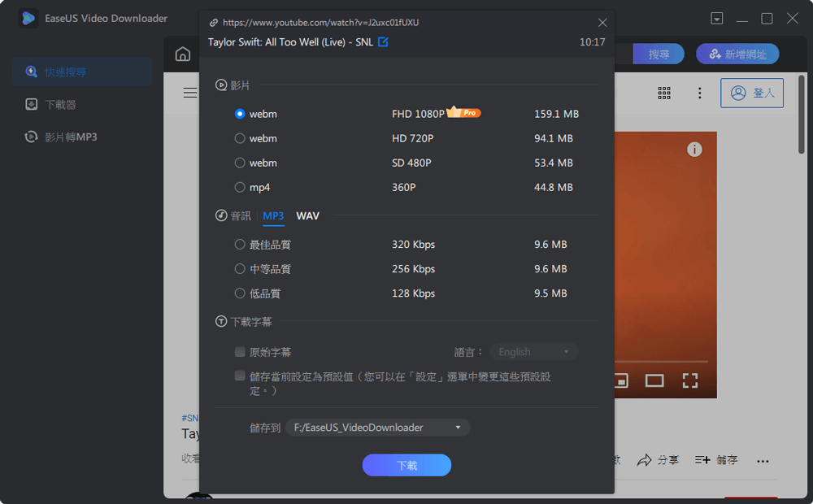Open the English language dropdown

[533, 351]
